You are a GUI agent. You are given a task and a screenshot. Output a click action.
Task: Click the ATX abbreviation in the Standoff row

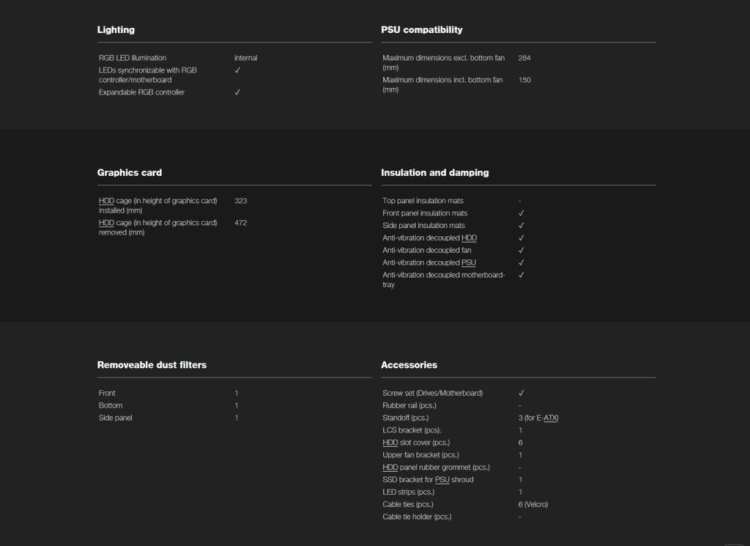[x=549, y=417]
